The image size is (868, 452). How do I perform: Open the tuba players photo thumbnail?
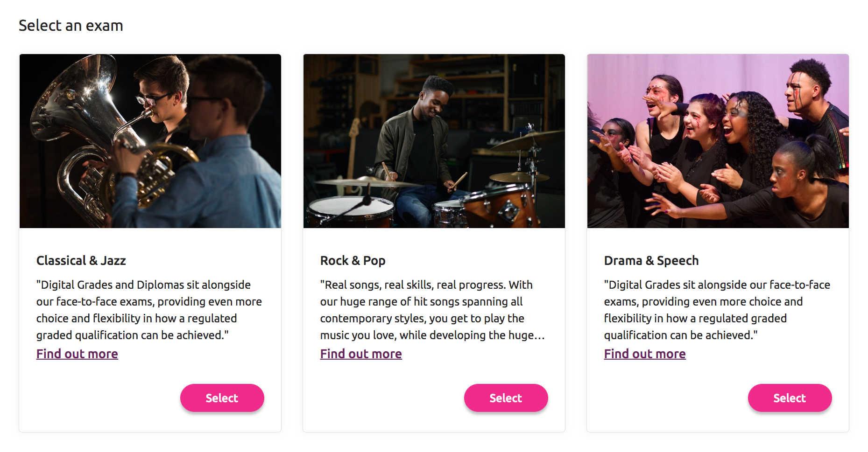click(150, 141)
